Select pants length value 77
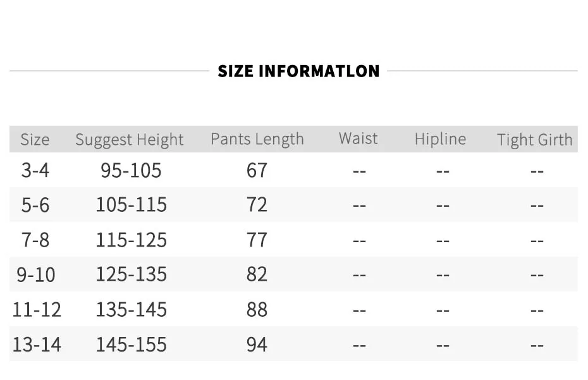The width and height of the screenshot is (588, 380). click(257, 240)
